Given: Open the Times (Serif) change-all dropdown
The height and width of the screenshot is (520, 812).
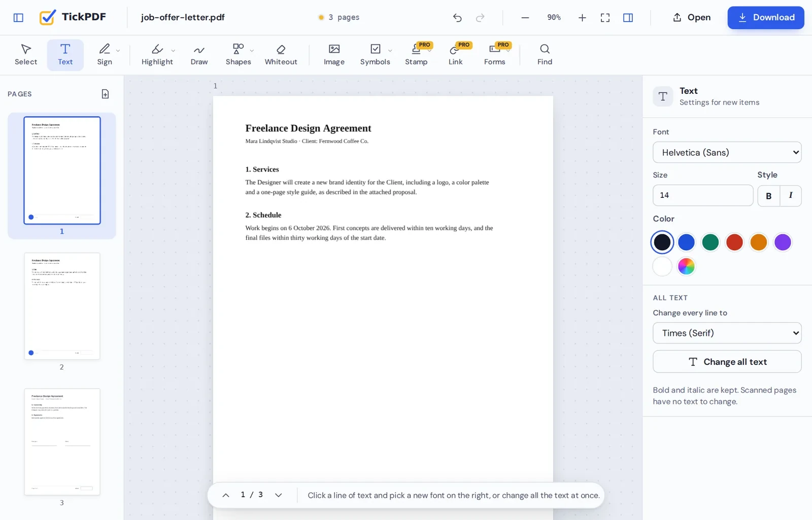Looking at the screenshot, I should click(727, 333).
